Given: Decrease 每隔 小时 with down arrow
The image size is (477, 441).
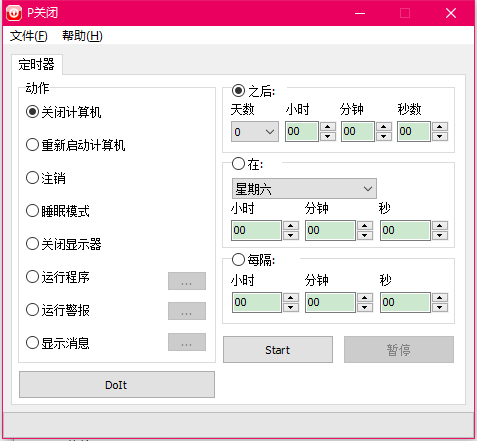Looking at the screenshot, I should click(x=291, y=307).
